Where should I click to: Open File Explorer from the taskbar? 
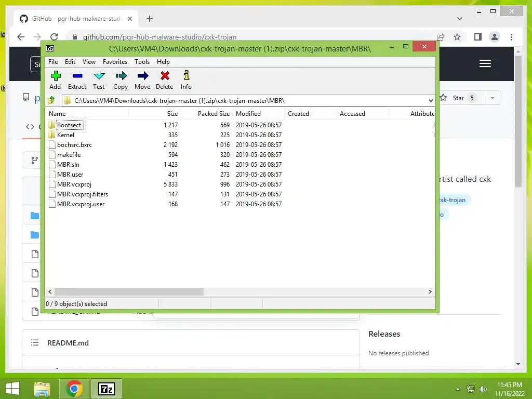pyautogui.click(x=42, y=389)
